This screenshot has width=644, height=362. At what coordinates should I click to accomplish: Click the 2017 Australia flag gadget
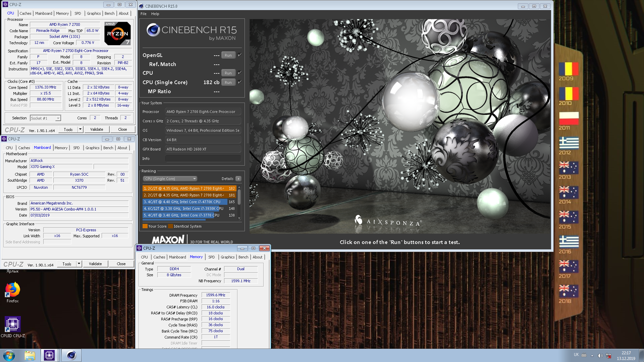[569, 267]
